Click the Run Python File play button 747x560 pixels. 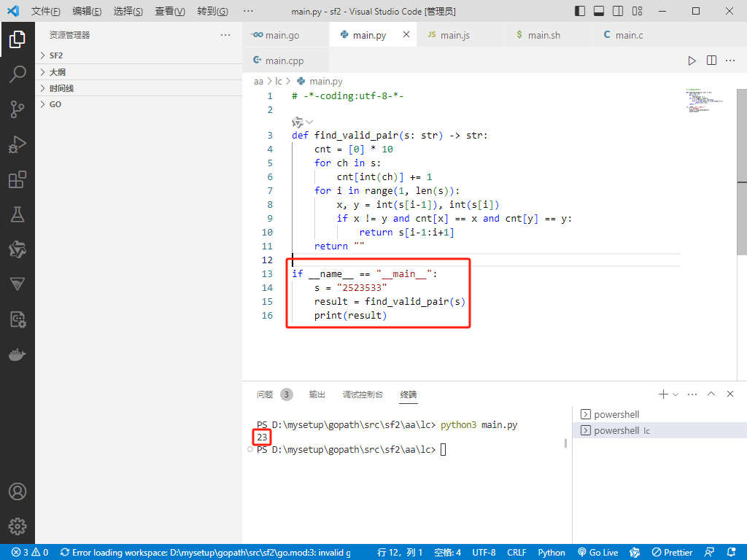pyautogui.click(x=692, y=61)
